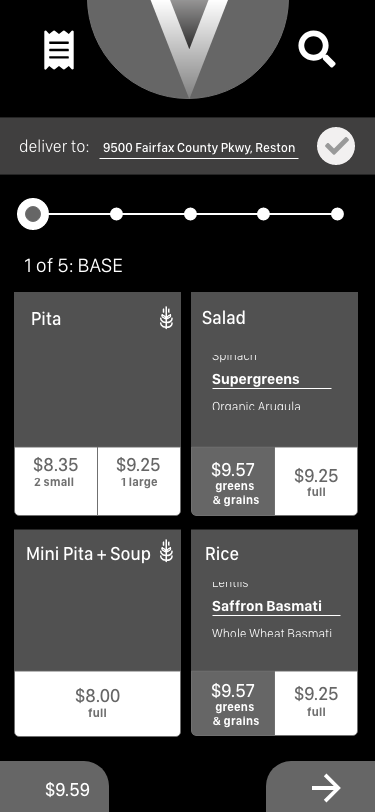
Task: Choose Pita 2 small for $8.35
Action: (56, 481)
